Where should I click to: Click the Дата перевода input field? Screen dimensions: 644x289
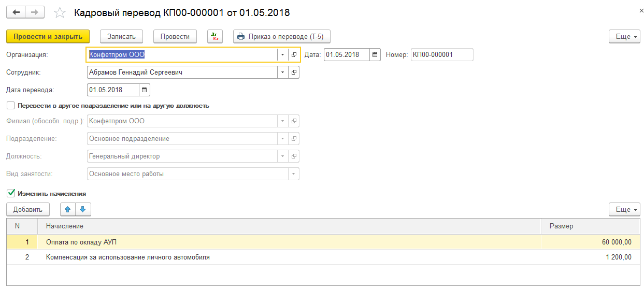pyautogui.click(x=113, y=90)
